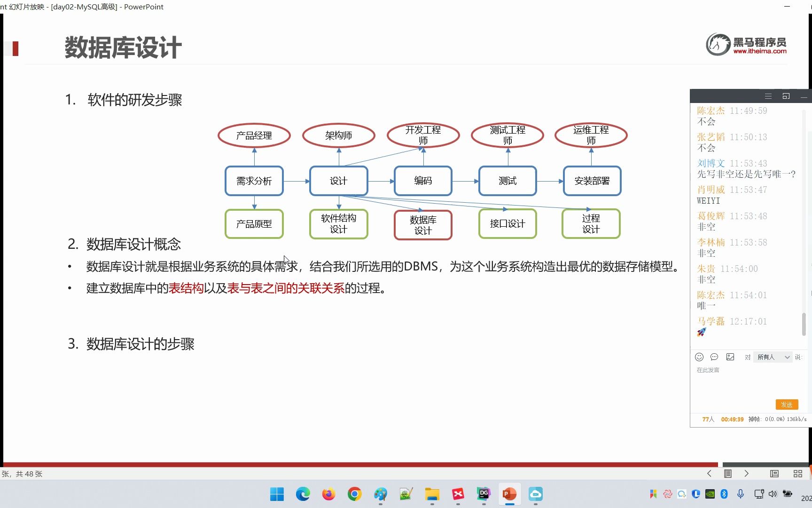Click the chat message WEIYI
Screen dimensions: 812x508
point(708,201)
